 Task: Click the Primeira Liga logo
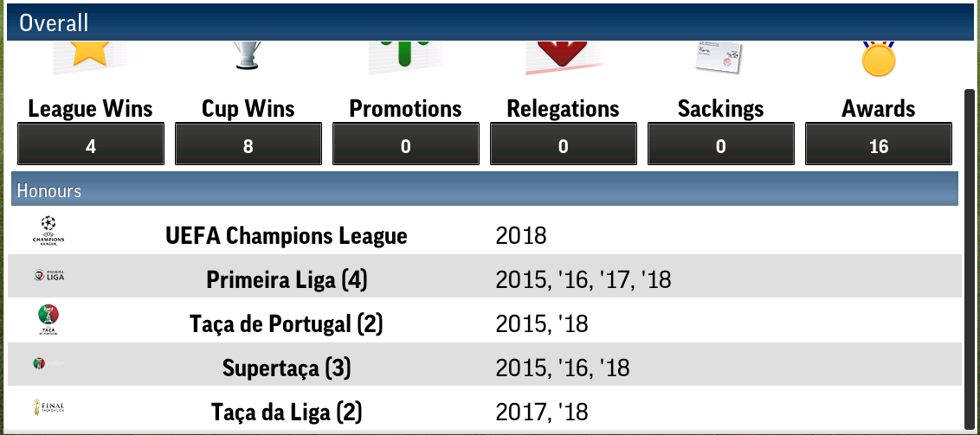[x=48, y=277]
